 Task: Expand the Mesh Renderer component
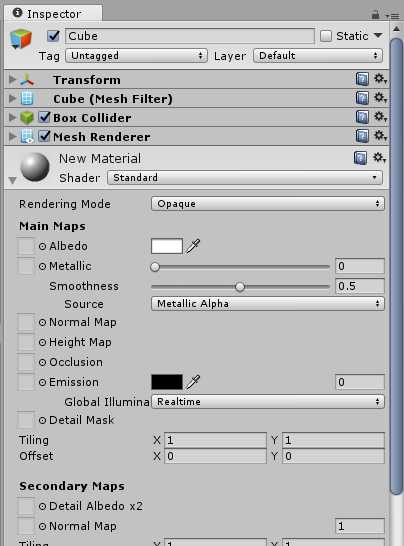tap(13, 136)
